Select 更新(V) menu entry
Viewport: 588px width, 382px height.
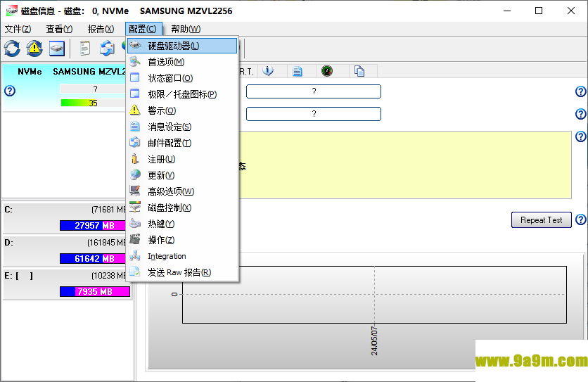pyautogui.click(x=182, y=175)
